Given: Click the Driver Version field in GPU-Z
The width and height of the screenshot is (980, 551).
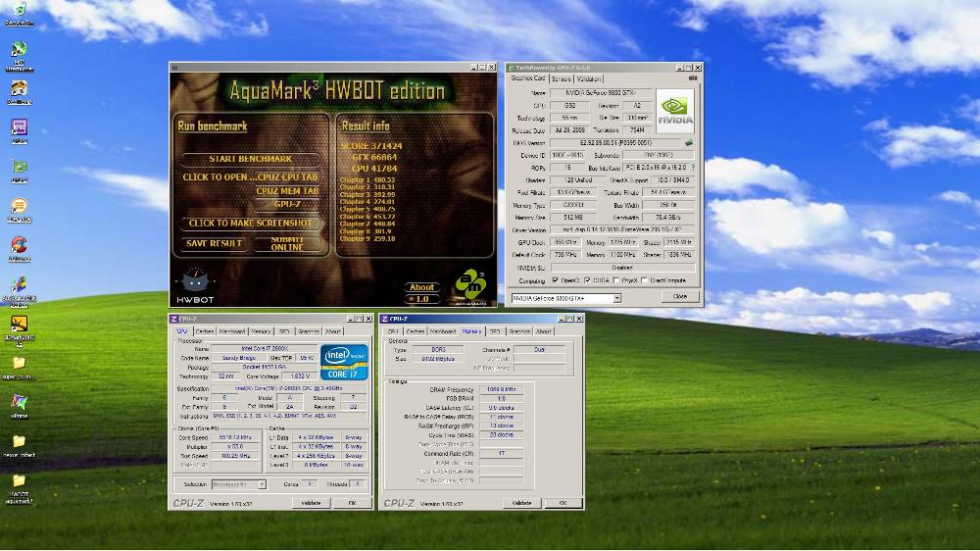Looking at the screenshot, I should click(x=622, y=229).
